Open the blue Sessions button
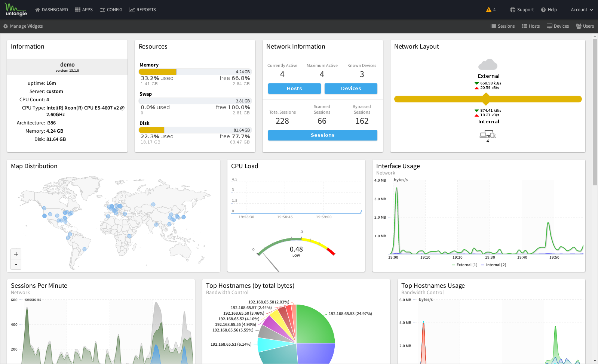Viewport: 598px width, 364px height. point(322,135)
